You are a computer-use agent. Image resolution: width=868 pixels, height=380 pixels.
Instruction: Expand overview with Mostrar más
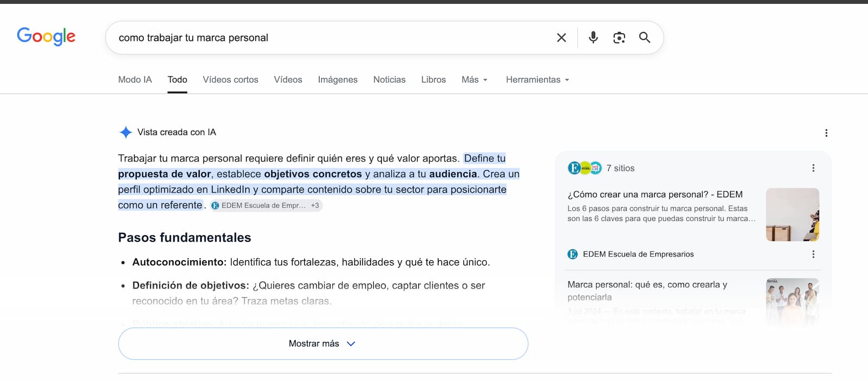(323, 344)
